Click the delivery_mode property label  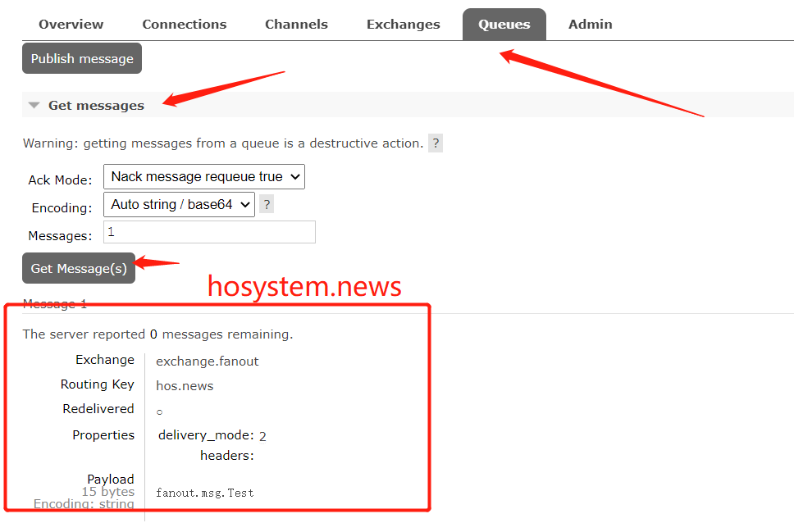(206, 435)
